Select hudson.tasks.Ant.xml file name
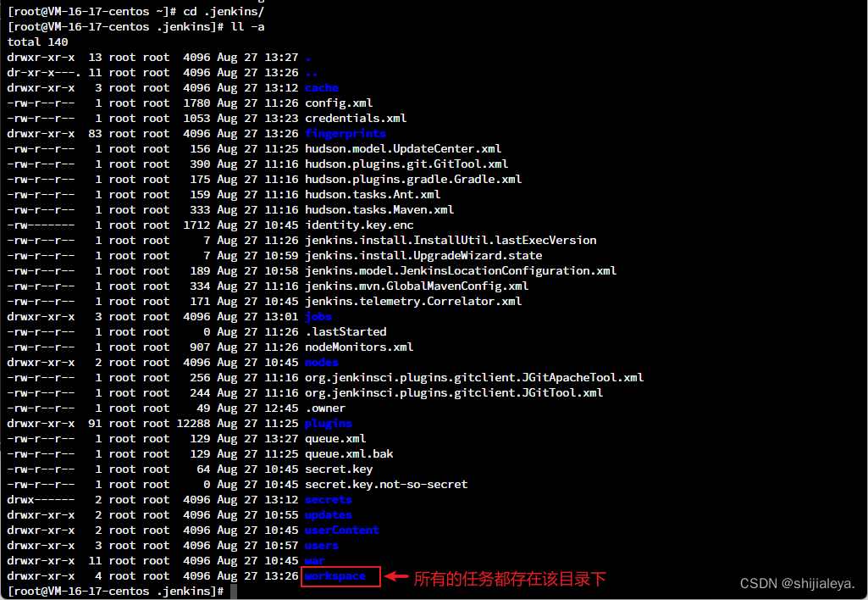 [x=373, y=194]
